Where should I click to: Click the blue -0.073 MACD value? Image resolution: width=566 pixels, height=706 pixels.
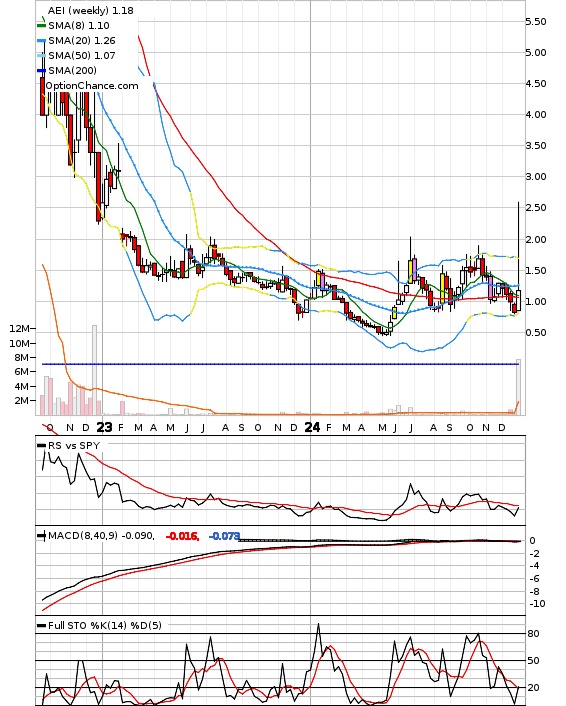[x=224, y=536]
